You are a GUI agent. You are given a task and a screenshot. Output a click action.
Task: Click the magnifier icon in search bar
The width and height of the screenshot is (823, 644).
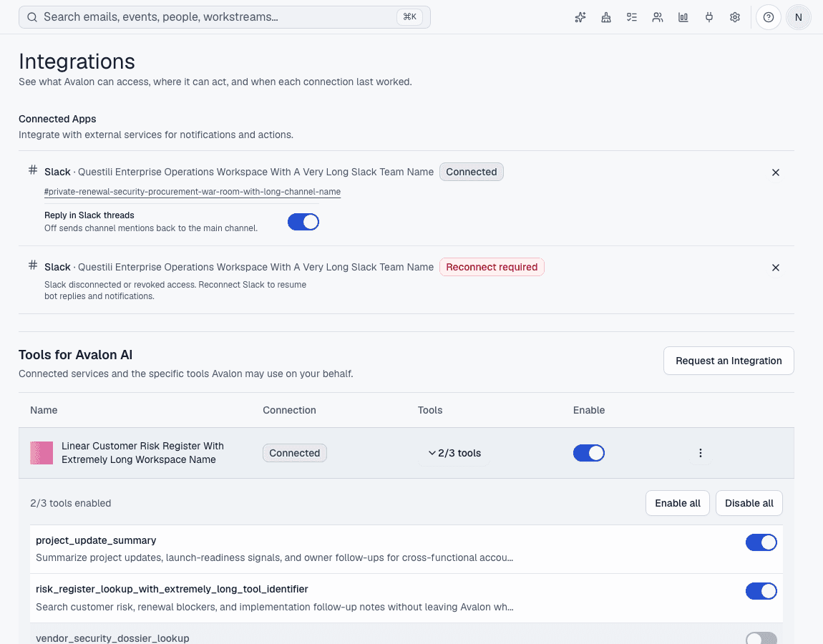pos(32,17)
